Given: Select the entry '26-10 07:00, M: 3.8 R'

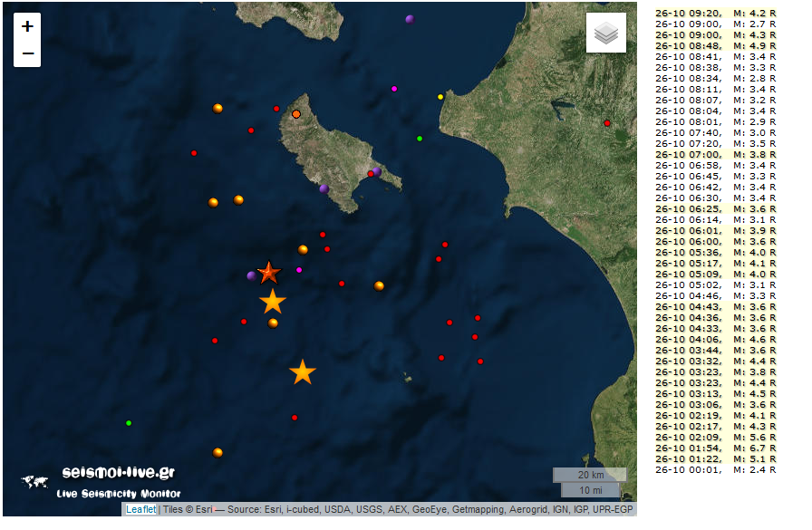Looking at the screenshot, I should point(715,155).
